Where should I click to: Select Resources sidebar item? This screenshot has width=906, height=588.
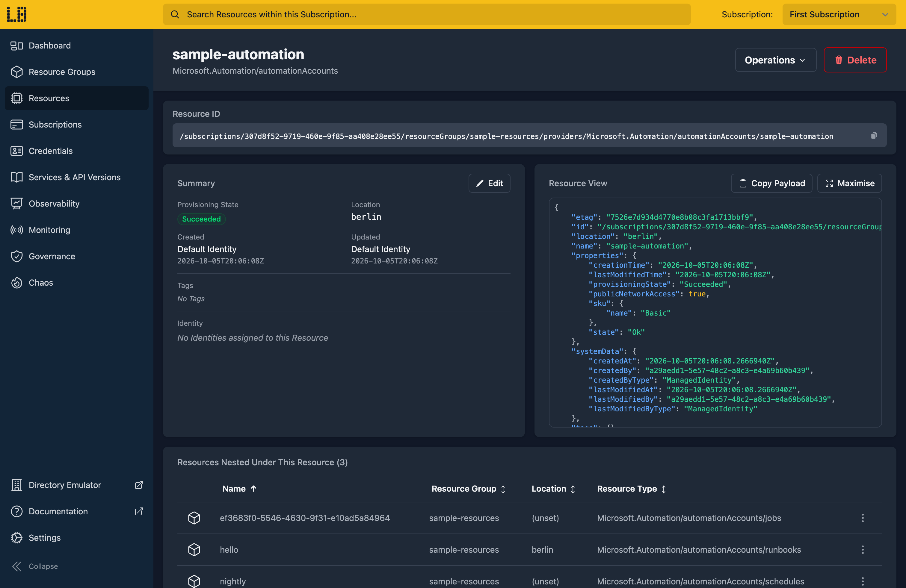76,98
